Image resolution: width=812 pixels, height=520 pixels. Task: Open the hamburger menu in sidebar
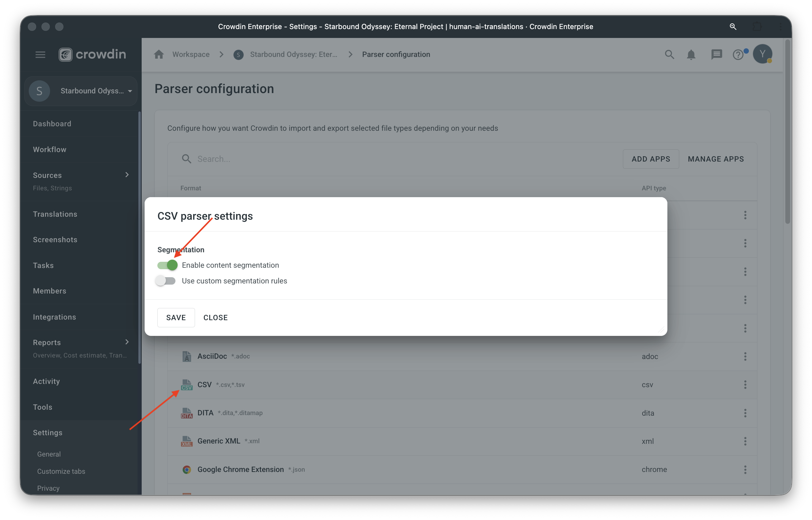click(41, 54)
